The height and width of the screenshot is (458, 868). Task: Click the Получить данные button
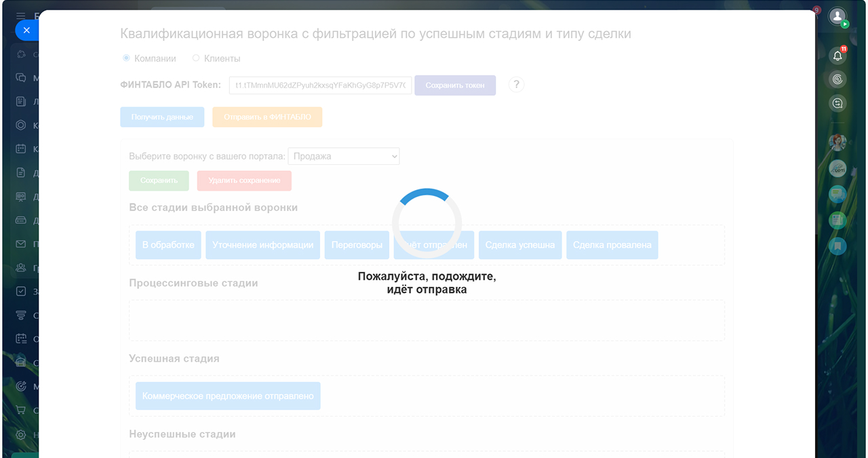click(162, 117)
